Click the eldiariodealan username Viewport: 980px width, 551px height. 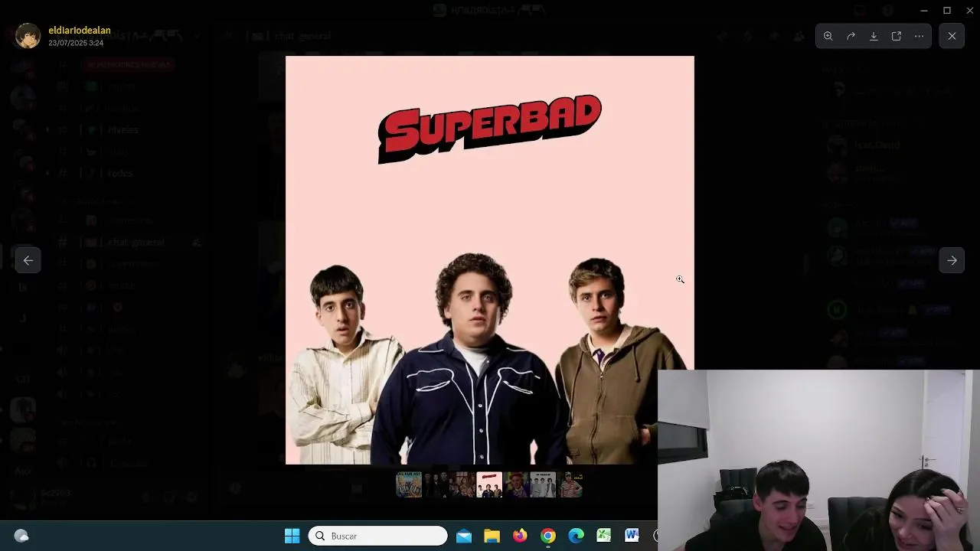click(x=80, y=31)
